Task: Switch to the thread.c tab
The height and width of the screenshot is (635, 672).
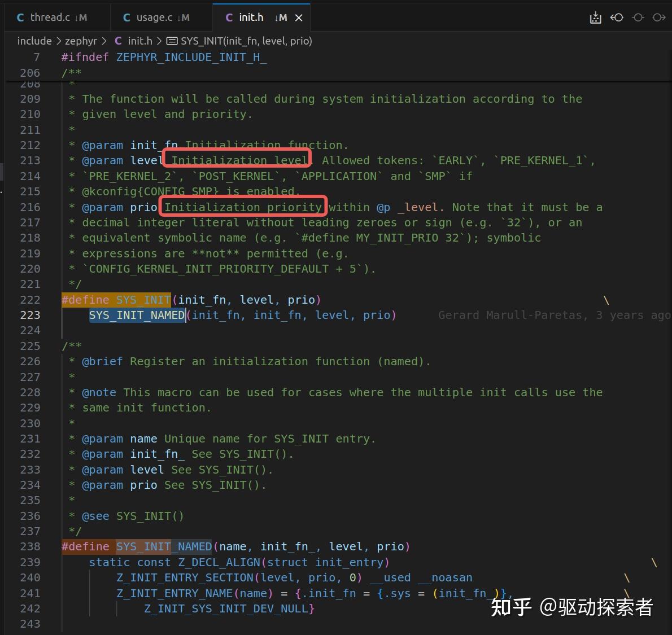Action: pyautogui.click(x=52, y=17)
